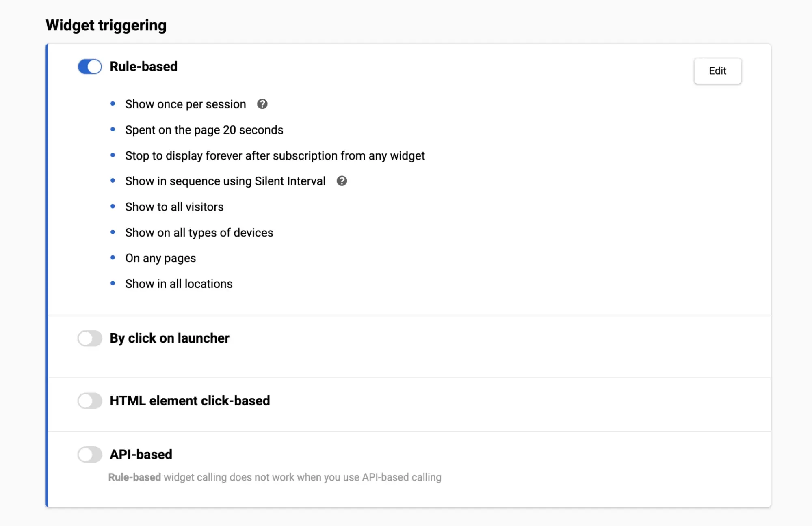Click Show in all locations rule
This screenshot has height=526, width=812.
[179, 284]
